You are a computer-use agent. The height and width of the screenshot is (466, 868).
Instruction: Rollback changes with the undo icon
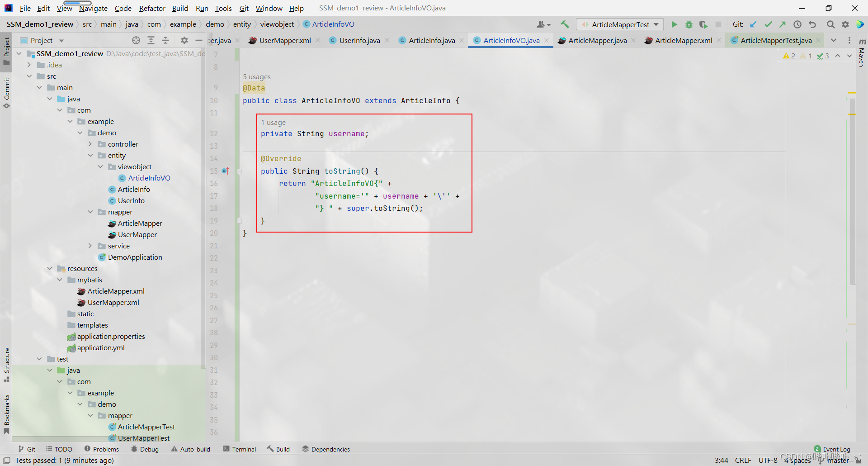pos(812,24)
